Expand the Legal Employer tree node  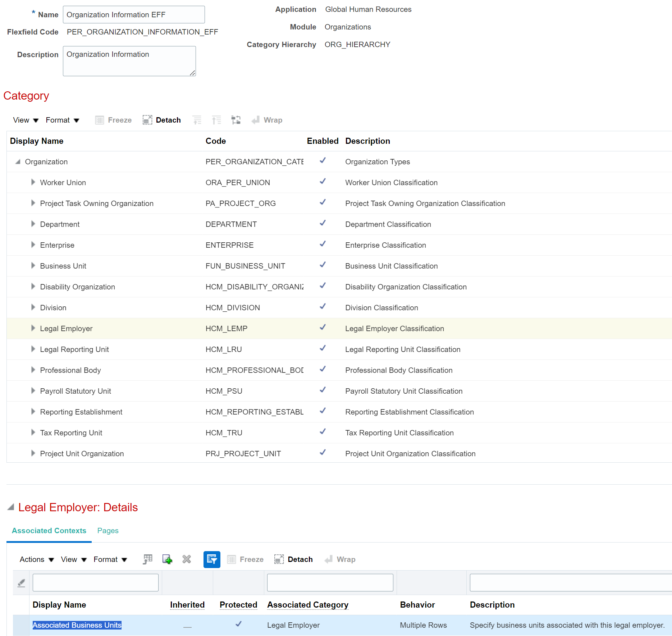tap(33, 328)
